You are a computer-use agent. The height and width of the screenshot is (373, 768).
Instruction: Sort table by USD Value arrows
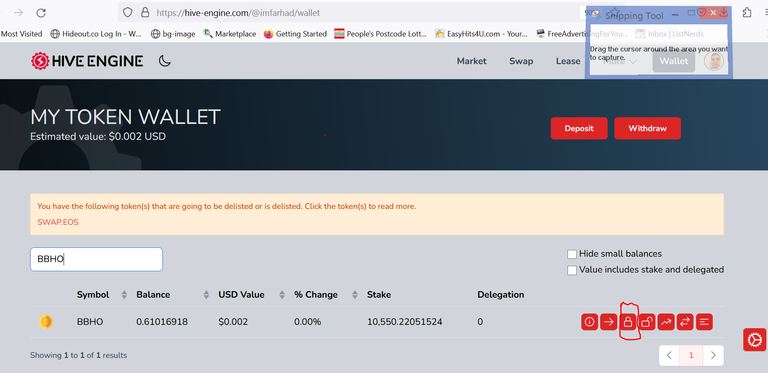(x=282, y=295)
